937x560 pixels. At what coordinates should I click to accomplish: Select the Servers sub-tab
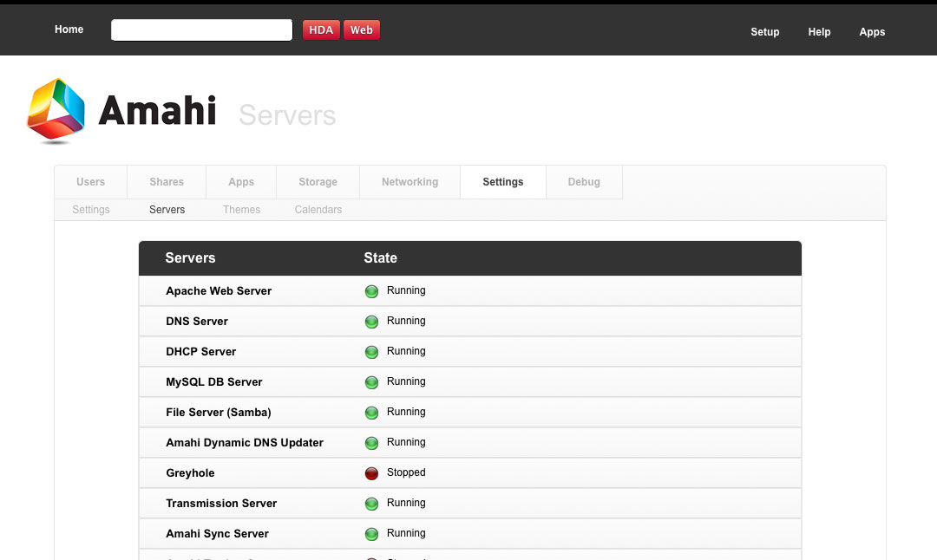click(x=167, y=210)
